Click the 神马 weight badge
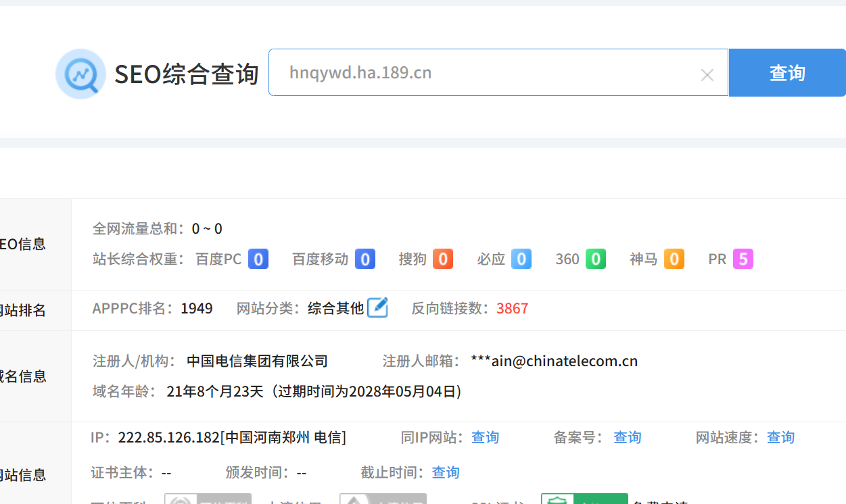The height and width of the screenshot is (504, 846). point(674,259)
